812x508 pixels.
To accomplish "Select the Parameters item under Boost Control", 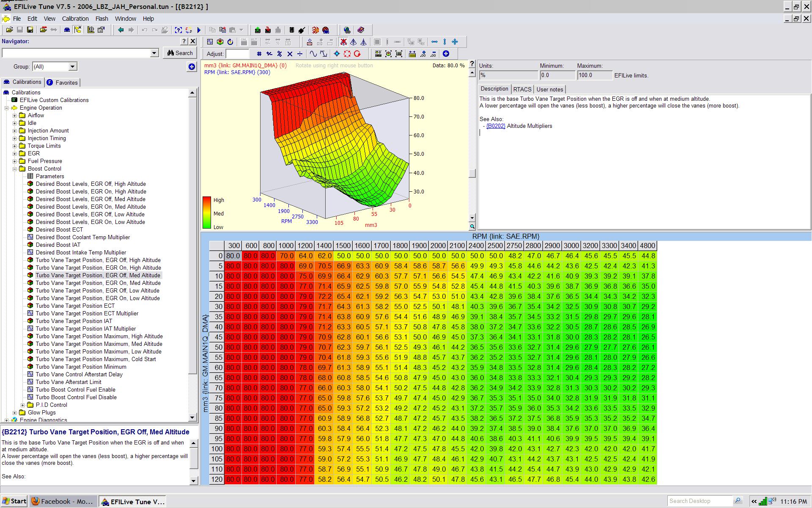I will coord(50,177).
